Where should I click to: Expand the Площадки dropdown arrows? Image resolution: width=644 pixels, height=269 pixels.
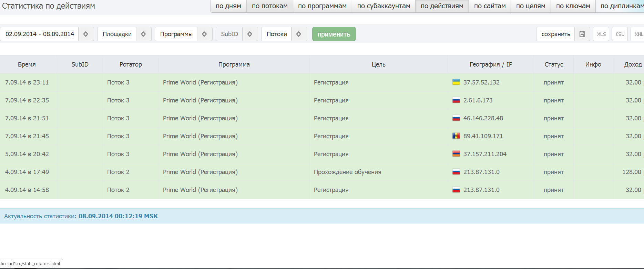coord(143,34)
